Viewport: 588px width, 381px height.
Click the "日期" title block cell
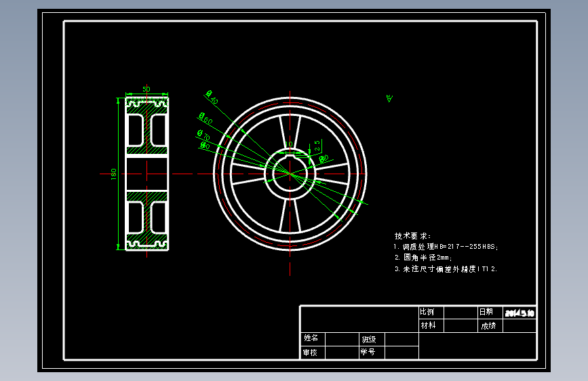[490, 312]
